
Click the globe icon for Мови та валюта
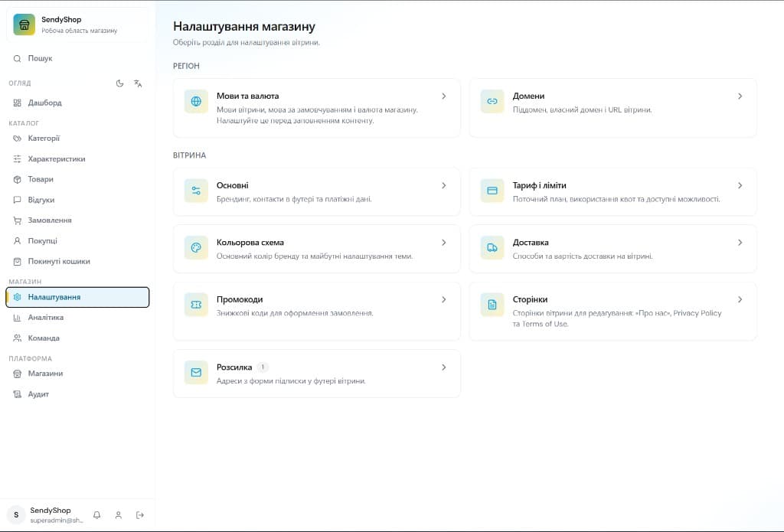click(x=196, y=101)
